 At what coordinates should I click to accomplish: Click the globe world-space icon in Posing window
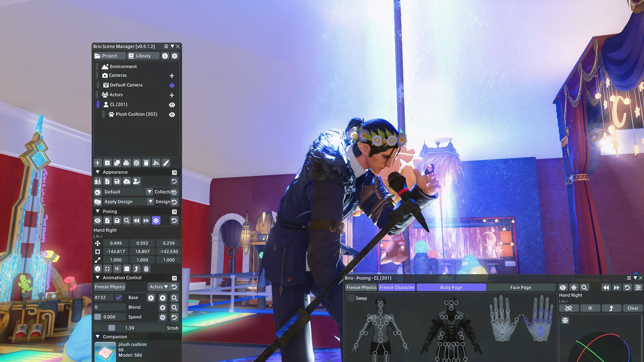point(565,320)
